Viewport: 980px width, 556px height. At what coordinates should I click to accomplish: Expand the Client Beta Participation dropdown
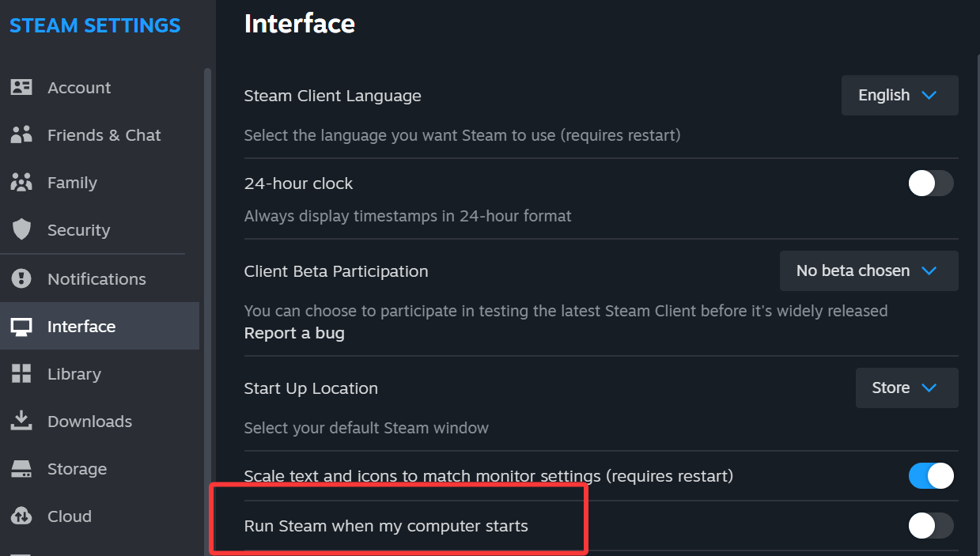868,270
